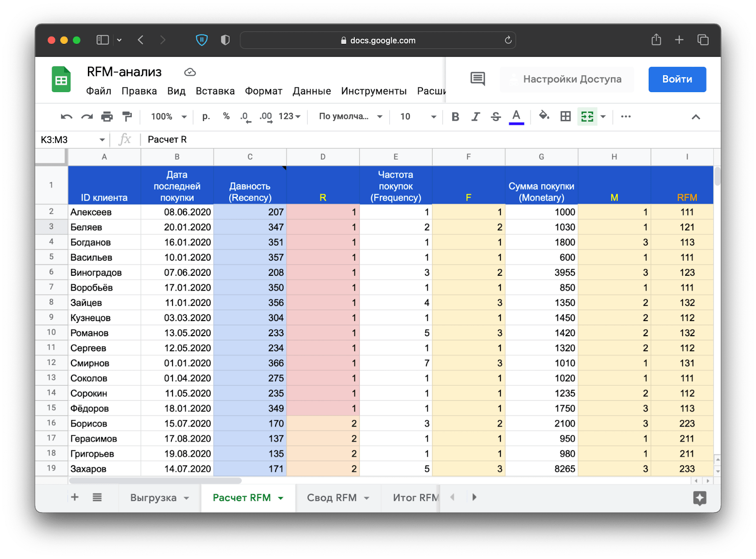Expand the 100% zoom dropdown
Viewport: 756px width, 559px height.
tap(169, 117)
